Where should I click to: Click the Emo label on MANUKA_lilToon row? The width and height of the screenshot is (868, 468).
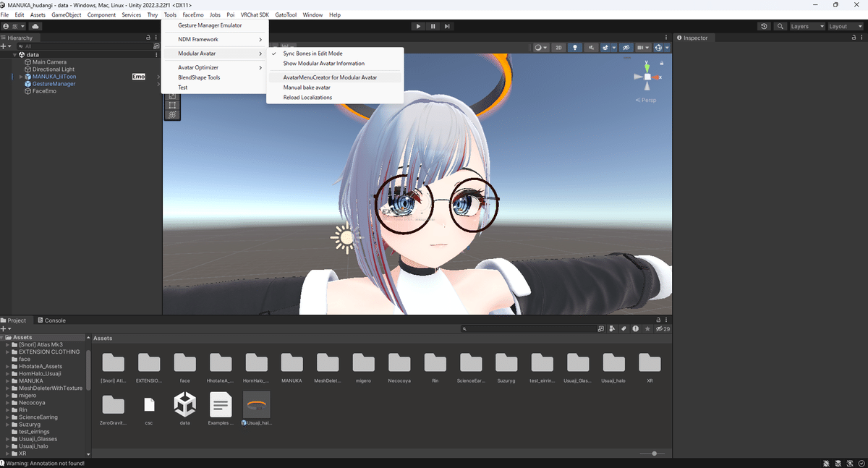point(139,77)
